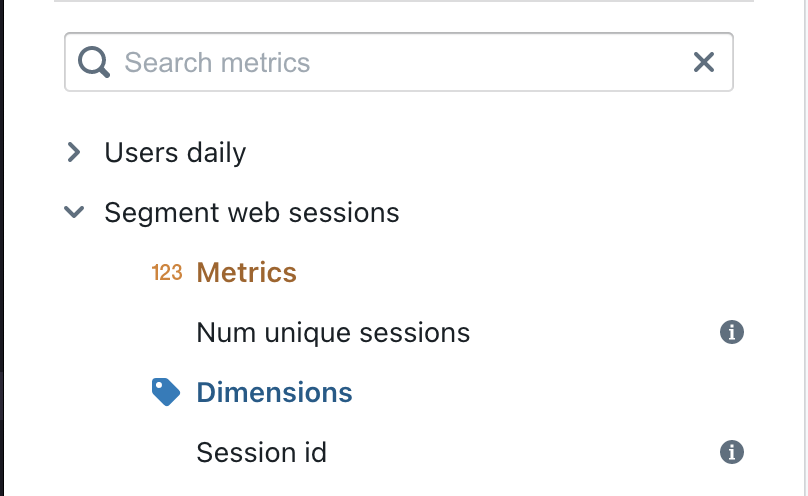Viewport: 808px width, 496px height.
Task: Expand the Users daily chevron
Action: [73, 152]
